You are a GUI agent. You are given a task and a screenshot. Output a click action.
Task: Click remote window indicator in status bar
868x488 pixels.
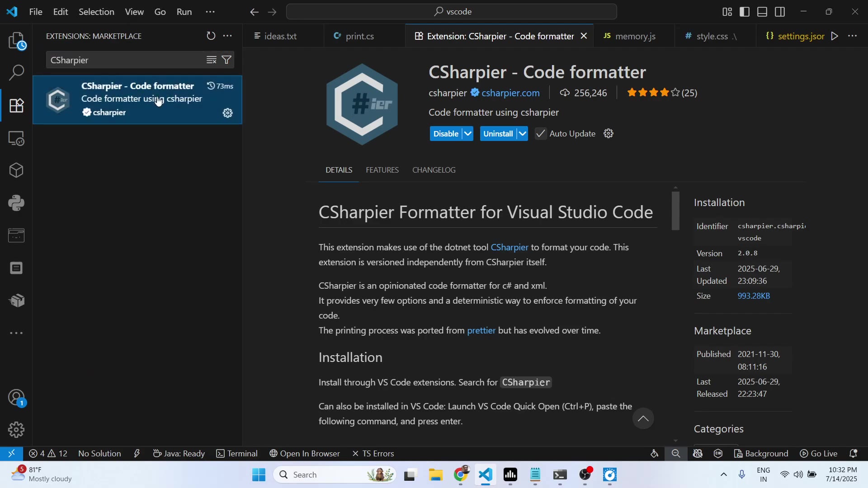11,454
